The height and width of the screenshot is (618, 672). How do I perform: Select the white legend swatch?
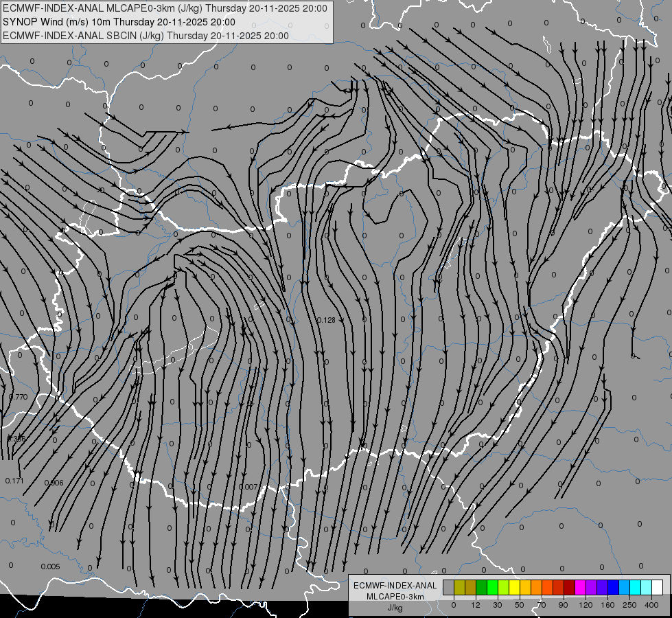pyautogui.click(x=658, y=587)
